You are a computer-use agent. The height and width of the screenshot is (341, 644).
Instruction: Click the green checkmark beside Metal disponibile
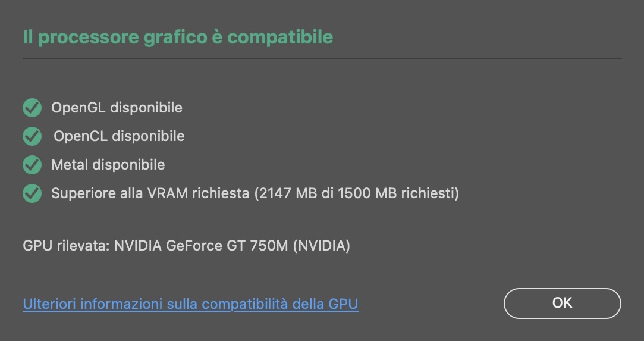(32, 165)
